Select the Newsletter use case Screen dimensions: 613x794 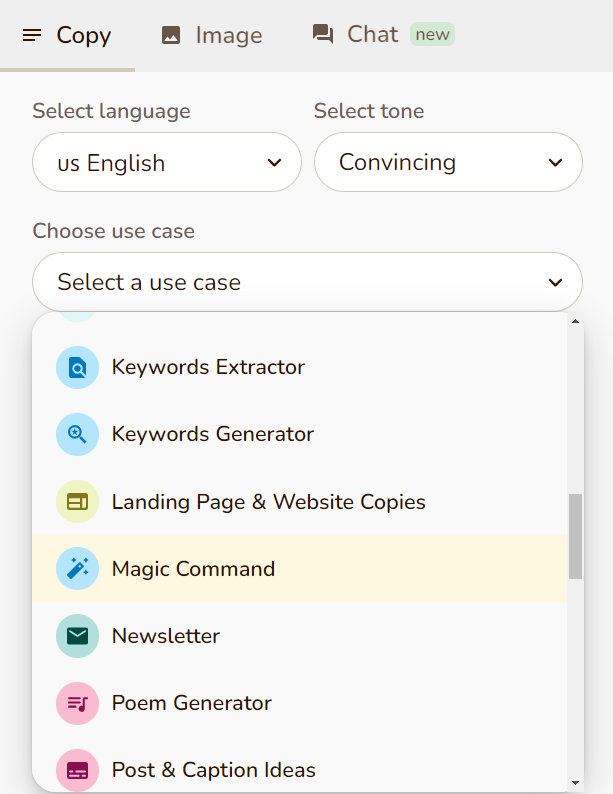coord(166,636)
